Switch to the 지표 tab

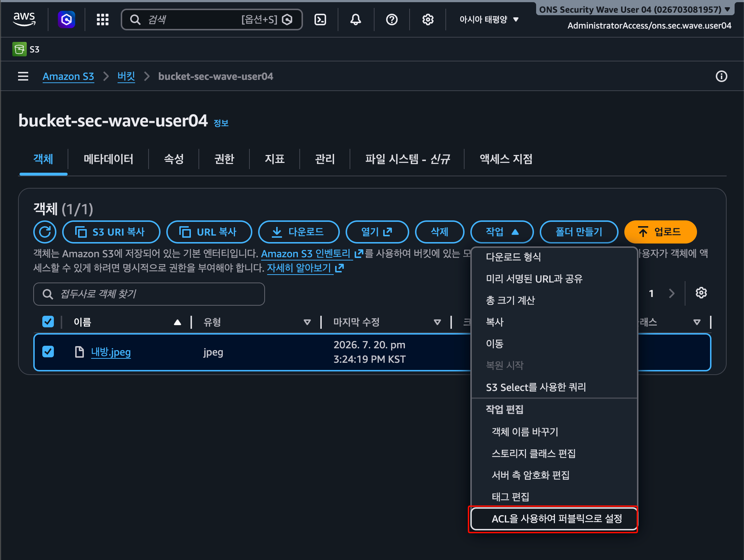click(x=275, y=159)
